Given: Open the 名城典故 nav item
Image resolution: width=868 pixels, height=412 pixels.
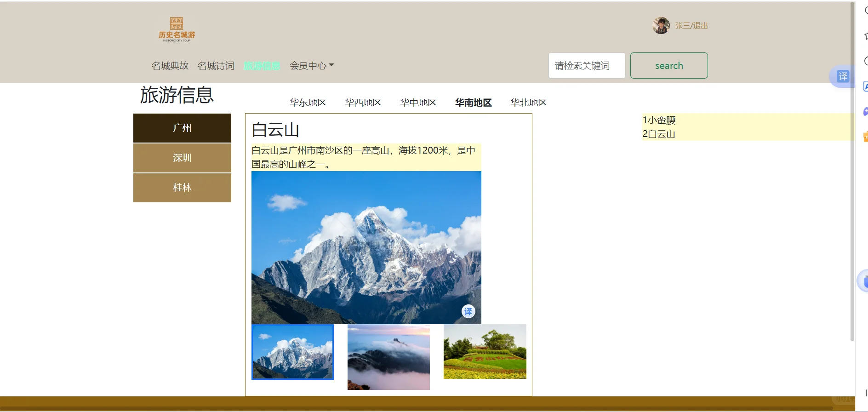Looking at the screenshot, I should point(170,66).
